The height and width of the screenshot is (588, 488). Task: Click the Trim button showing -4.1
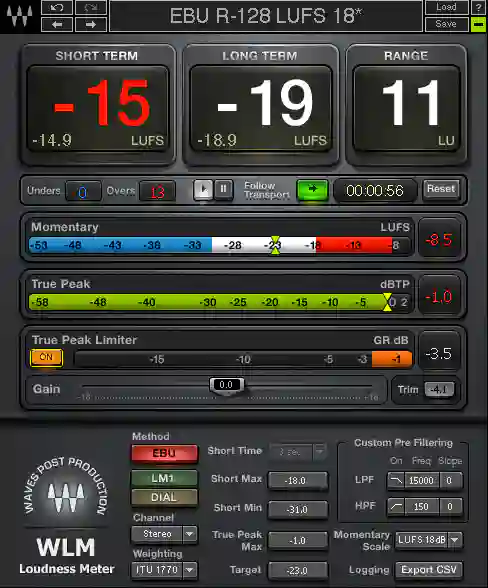click(x=439, y=390)
